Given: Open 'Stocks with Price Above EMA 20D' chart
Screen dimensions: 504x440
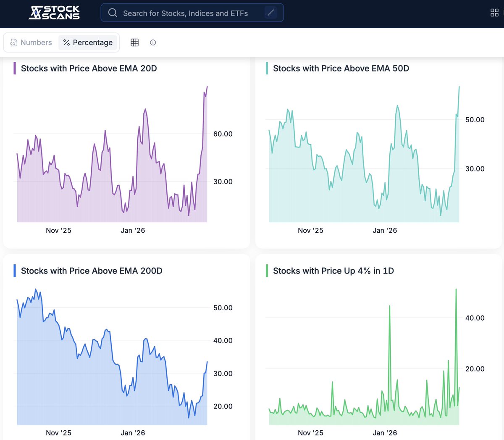Looking at the screenshot, I should (x=89, y=68).
